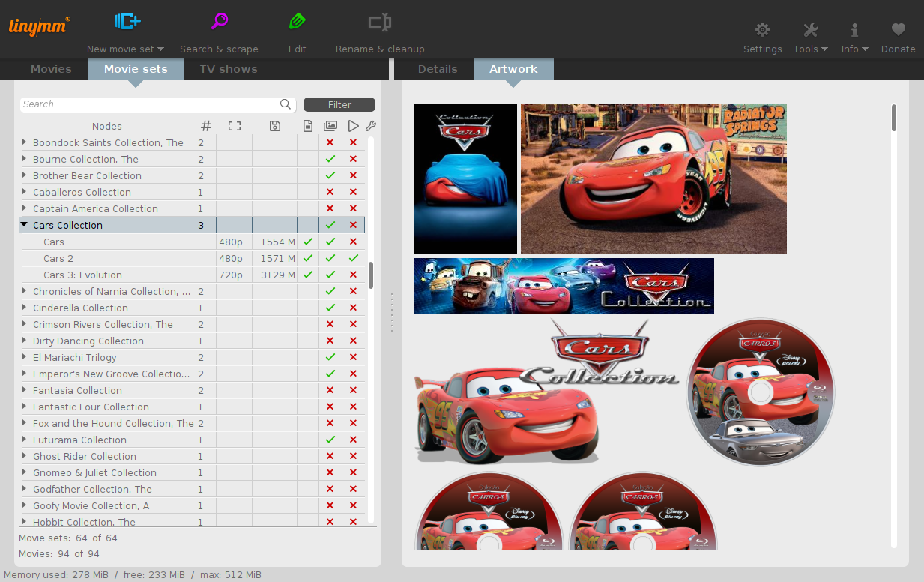Viewport: 924px width, 582px height.
Task: Open the Cars Collection banner image
Action: [x=564, y=286]
